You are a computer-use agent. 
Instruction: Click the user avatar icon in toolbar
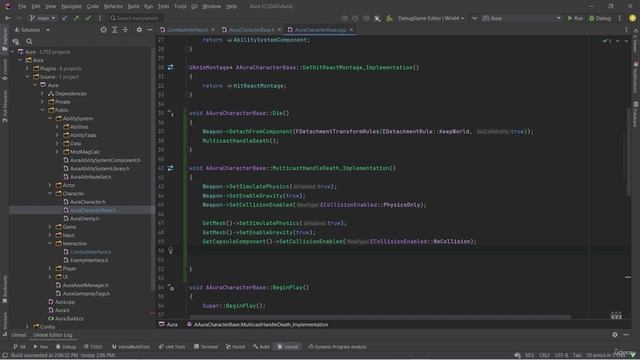point(632,18)
